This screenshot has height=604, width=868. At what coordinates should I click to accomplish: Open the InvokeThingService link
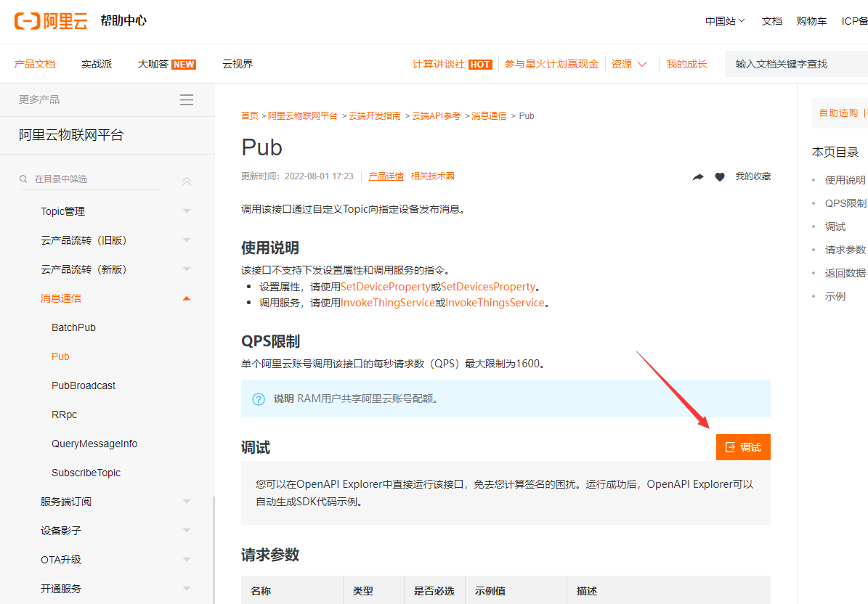(x=387, y=303)
